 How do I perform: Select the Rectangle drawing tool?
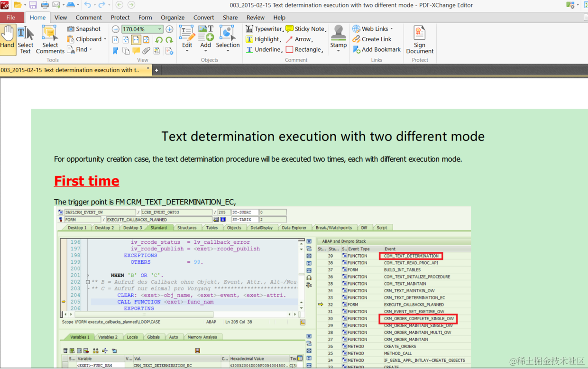[x=304, y=50]
